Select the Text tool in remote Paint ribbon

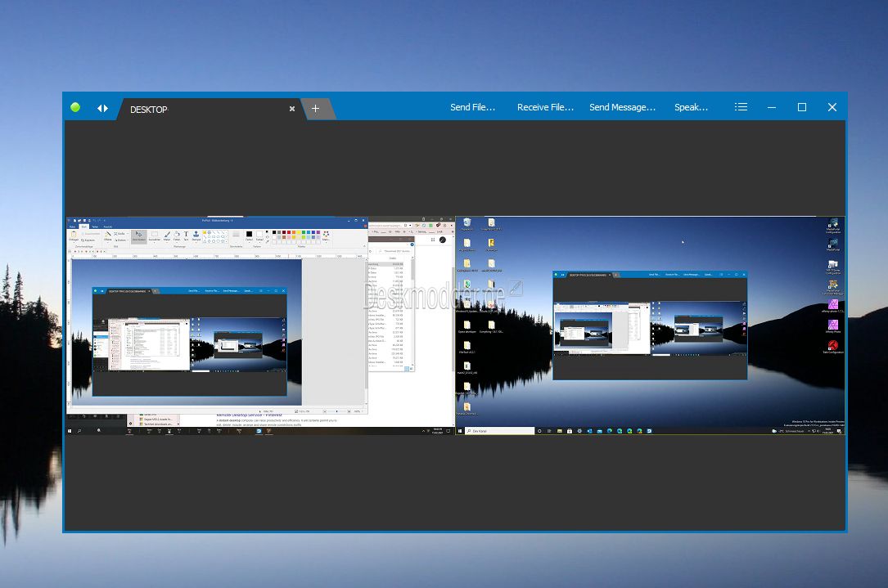186,234
